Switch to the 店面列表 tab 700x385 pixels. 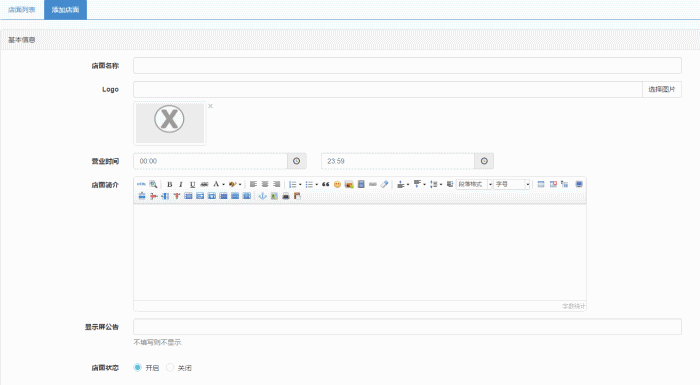(21, 9)
